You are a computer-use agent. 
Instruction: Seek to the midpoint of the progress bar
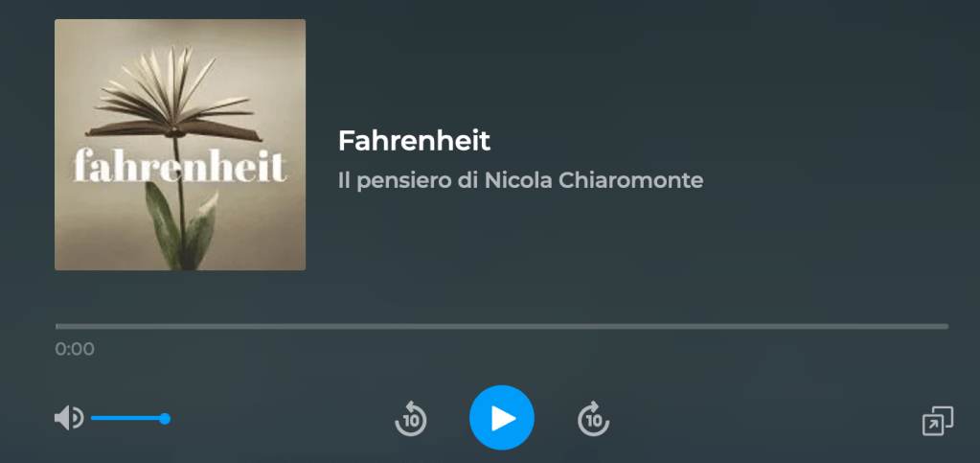[x=502, y=326]
